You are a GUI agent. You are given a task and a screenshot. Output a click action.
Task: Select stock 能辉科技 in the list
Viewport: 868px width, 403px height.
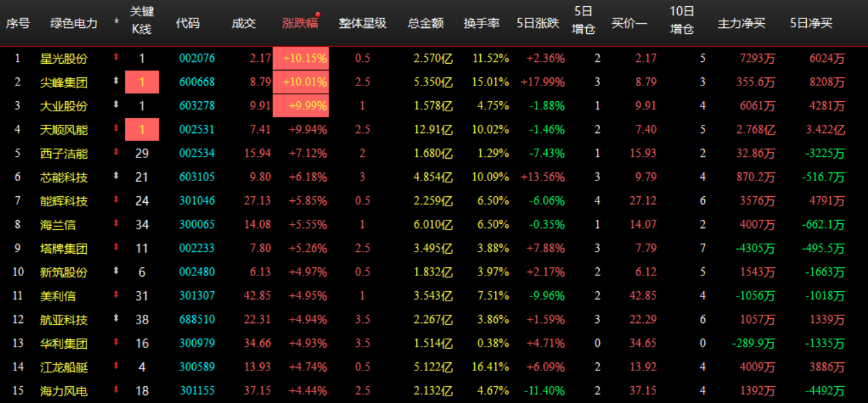click(x=64, y=201)
